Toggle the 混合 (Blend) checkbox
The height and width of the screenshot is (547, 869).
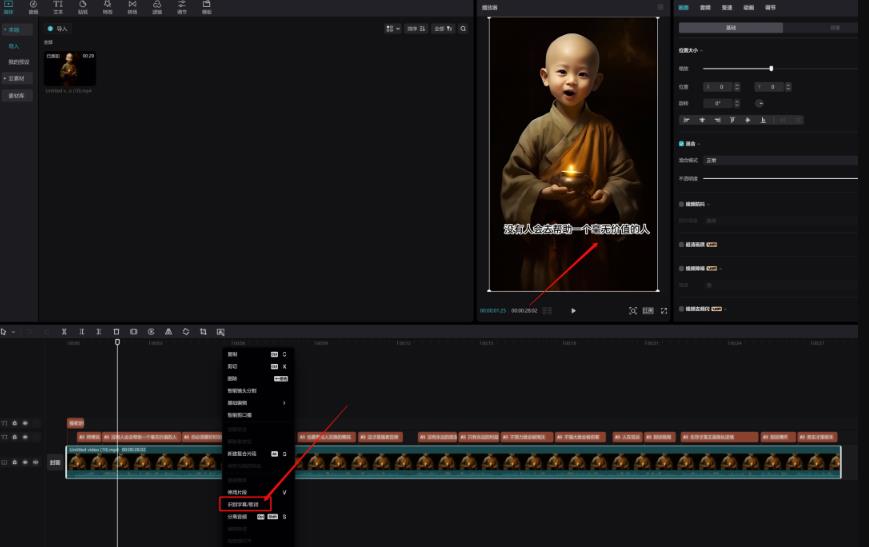coord(682,144)
